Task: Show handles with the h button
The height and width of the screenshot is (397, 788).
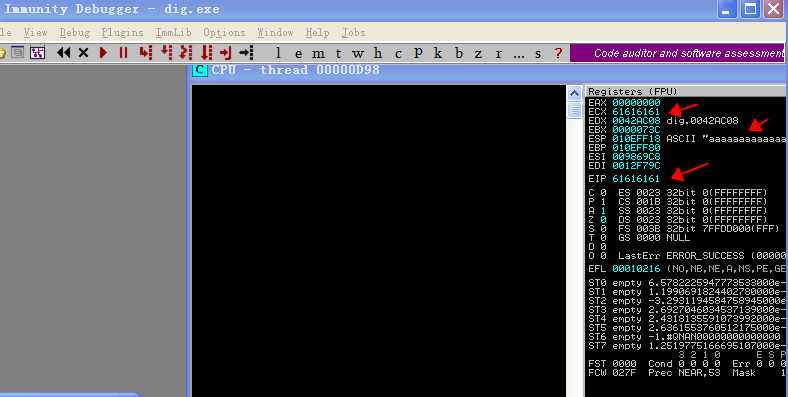Action: pyautogui.click(x=377, y=53)
